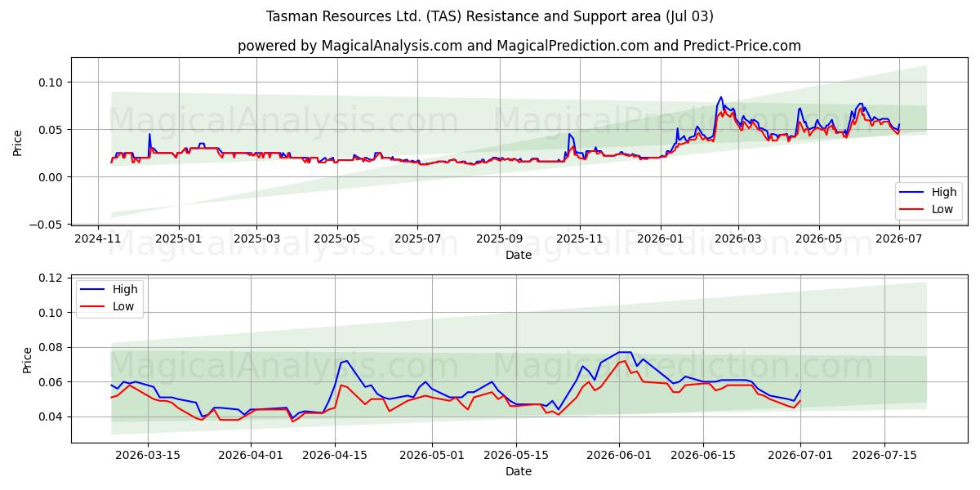980x490 pixels.
Task: Click the 2026-07-15 tick label
Action: point(884,456)
